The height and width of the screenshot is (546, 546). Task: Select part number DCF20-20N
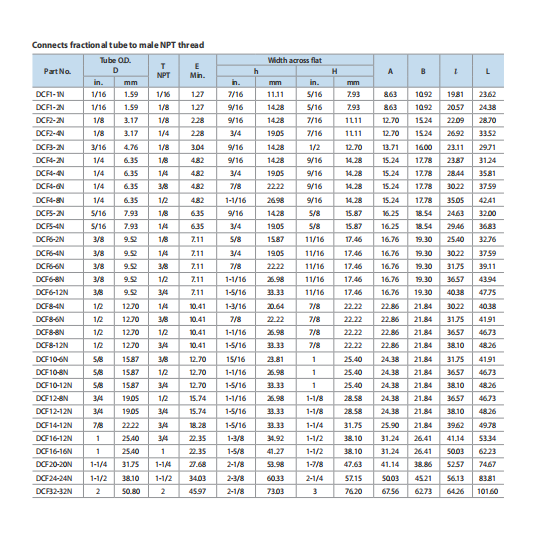pyautogui.click(x=54, y=464)
